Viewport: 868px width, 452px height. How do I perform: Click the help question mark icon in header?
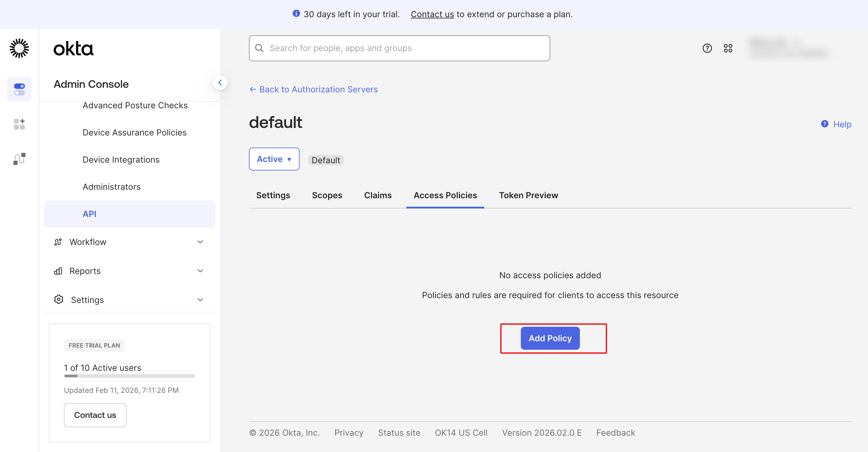coord(707,48)
